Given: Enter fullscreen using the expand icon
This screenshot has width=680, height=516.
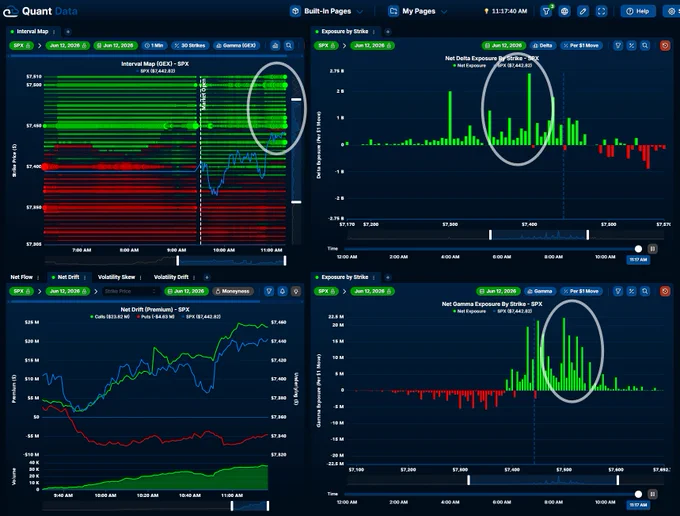Looking at the screenshot, I should tap(601, 11).
